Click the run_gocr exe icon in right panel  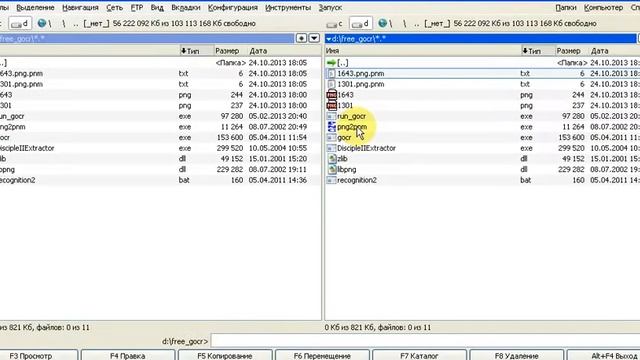click(331, 116)
